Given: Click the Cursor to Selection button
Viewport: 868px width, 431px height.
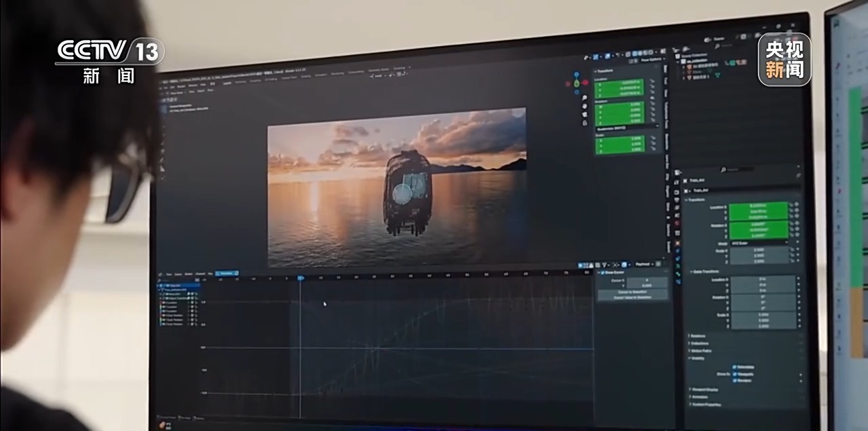Looking at the screenshot, I should 631,292.
